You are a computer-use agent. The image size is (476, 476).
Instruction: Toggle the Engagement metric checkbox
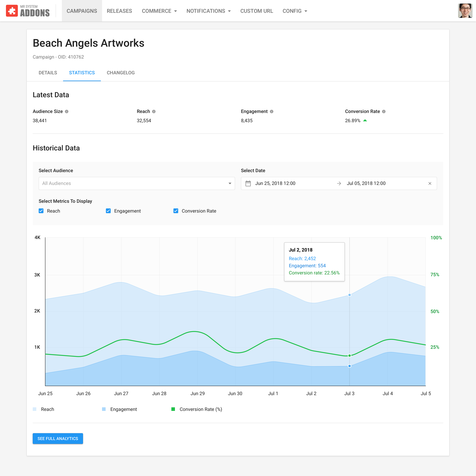(x=108, y=211)
